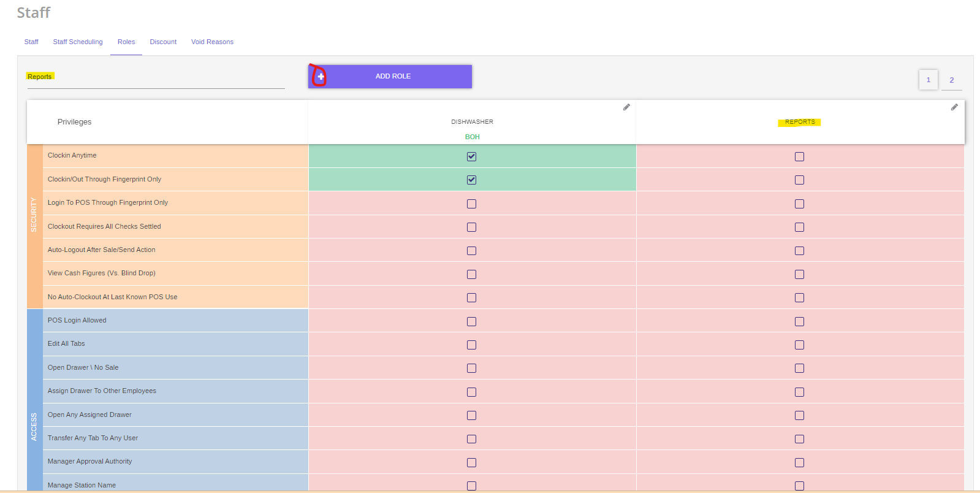The width and height of the screenshot is (980, 493).
Task: Check Open Any Assigned Drawer for Reports
Action: (x=799, y=415)
